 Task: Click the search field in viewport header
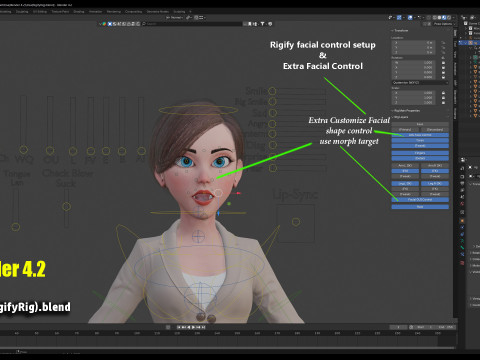point(192,24)
